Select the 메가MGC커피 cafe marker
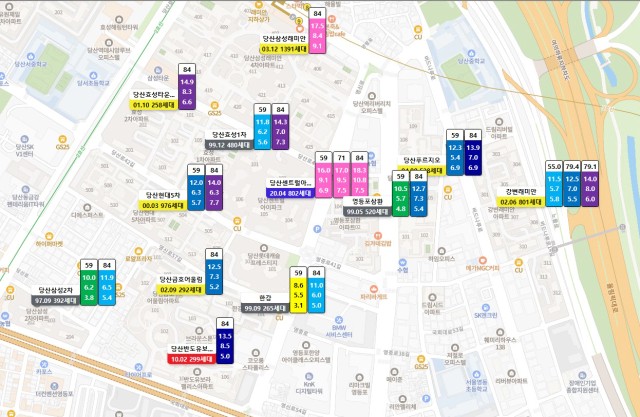Viewport: 640px width, 417px height. (x=483, y=260)
